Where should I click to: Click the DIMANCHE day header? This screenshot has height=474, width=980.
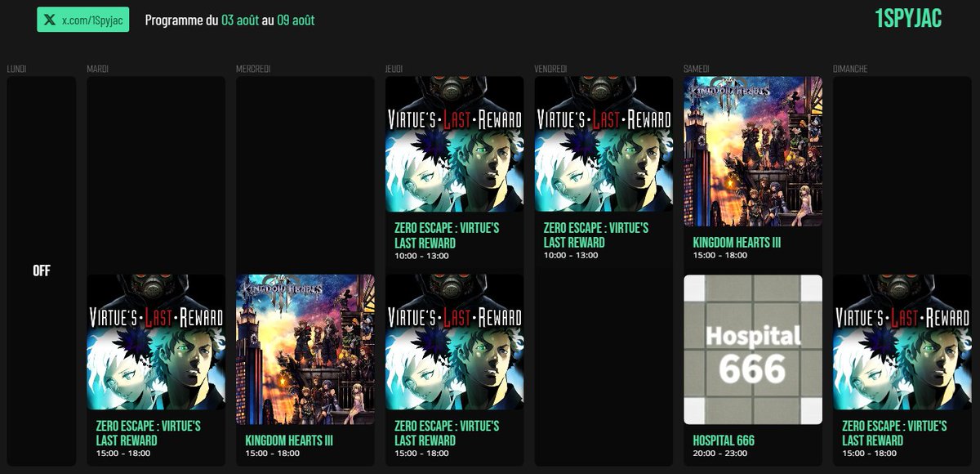pos(849,69)
